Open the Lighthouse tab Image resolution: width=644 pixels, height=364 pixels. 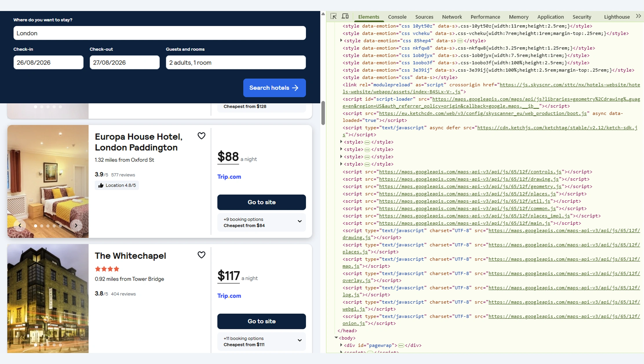(617, 17)
